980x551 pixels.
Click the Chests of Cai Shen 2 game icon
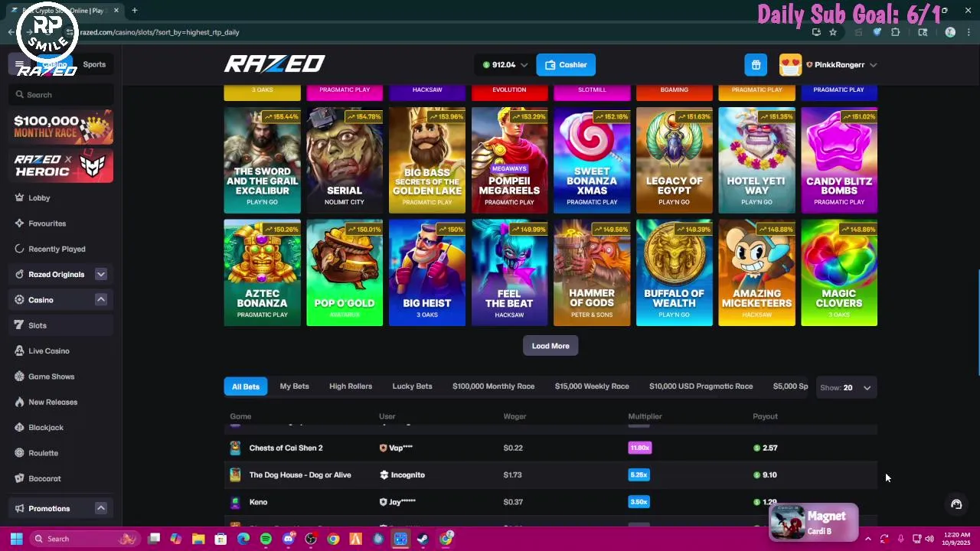tap(235, 448)
